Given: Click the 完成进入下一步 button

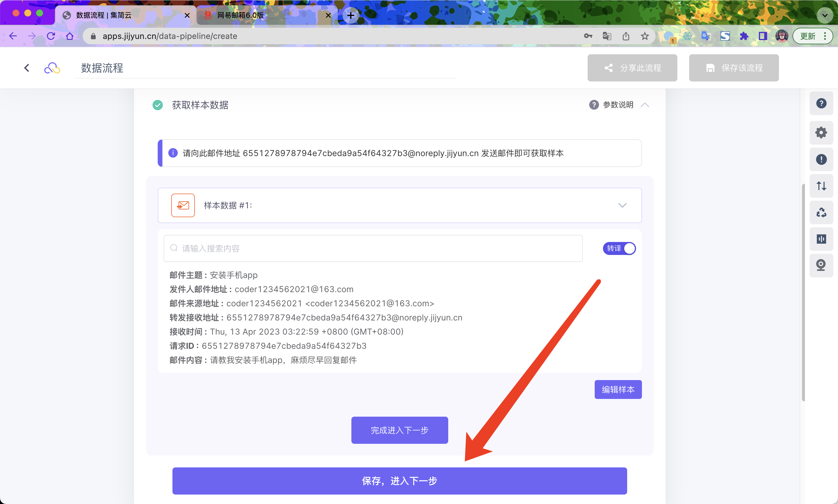Looking at the screenshot, I should [x=399, y=430].
